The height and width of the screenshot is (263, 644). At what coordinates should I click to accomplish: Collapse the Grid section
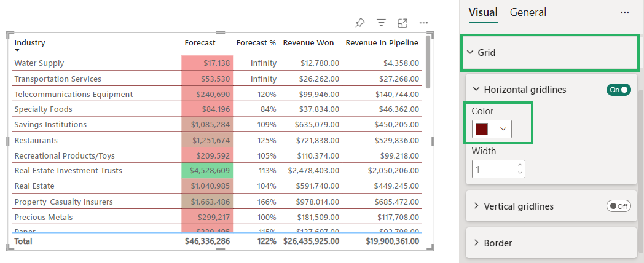pyautogui.click(x=470, y=53)
